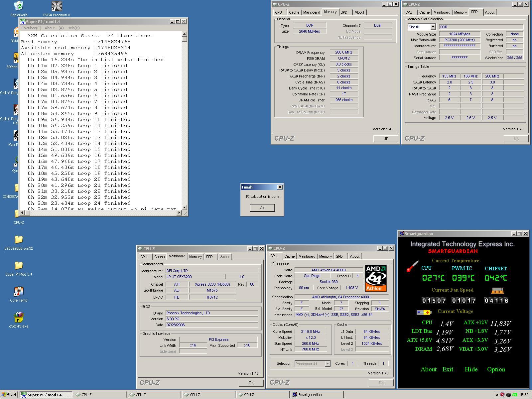Screen dimensions: 532x399
Task: Open the Cache tab in CPU-Z CPU window
Action: (x=289, y=256)
